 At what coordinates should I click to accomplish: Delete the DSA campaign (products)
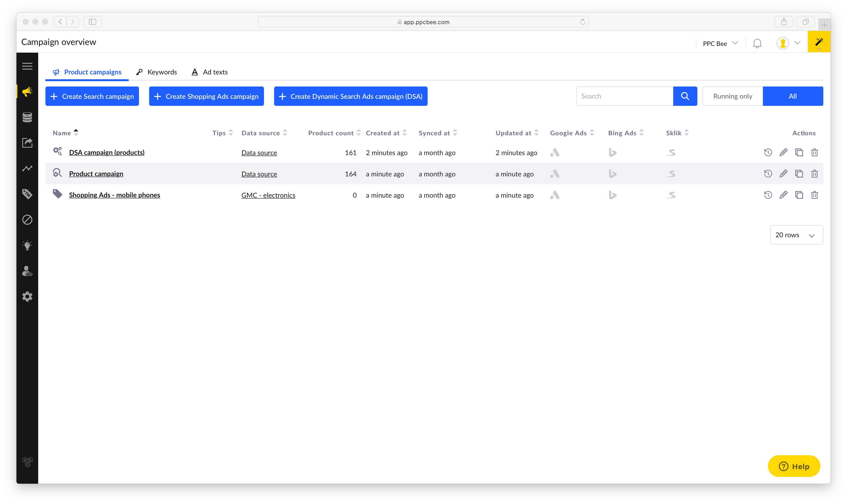pos(814,152)
